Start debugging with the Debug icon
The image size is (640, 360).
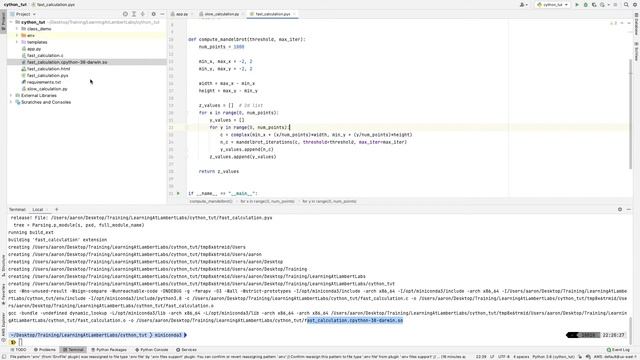586,4
